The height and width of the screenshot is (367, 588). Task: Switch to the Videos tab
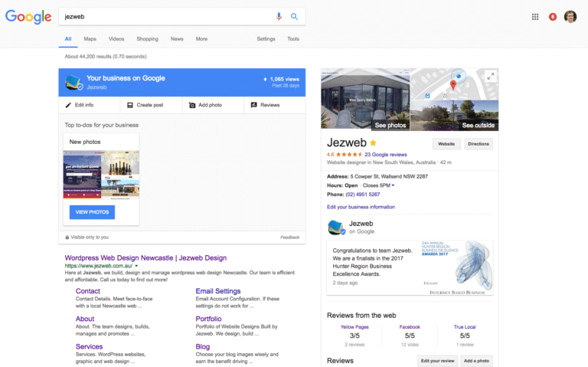click(x=116, y=38)
